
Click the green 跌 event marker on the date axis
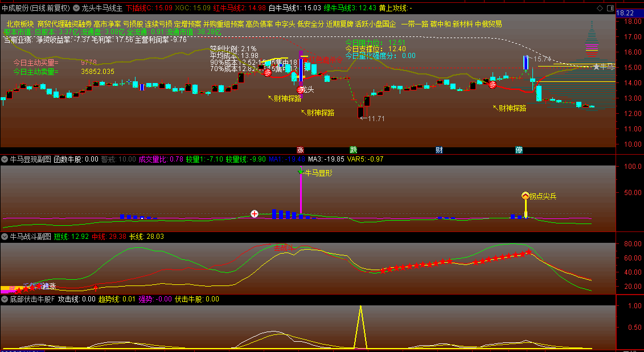coord(353,150)
